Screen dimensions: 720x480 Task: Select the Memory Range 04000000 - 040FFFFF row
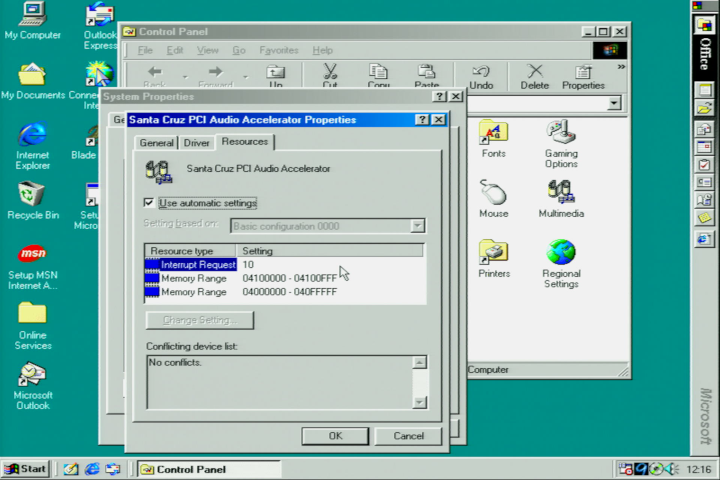tap(284, 292)
